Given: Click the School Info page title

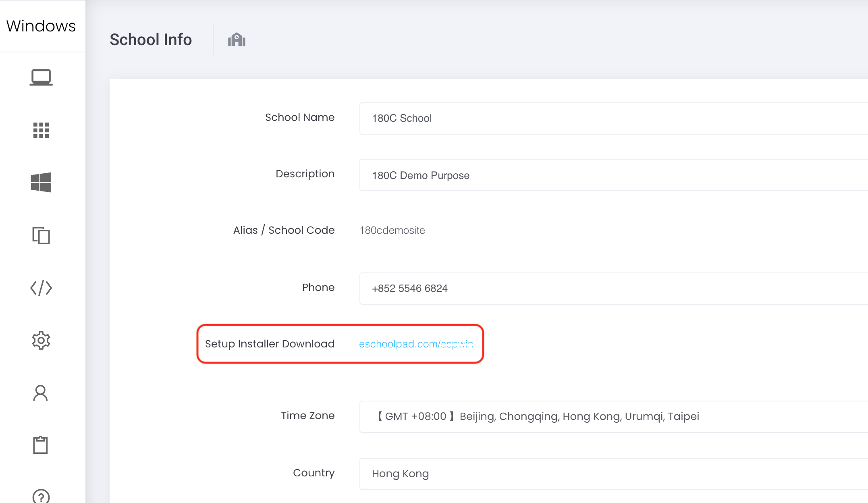Looking at the screenshot, I should 151,39.
